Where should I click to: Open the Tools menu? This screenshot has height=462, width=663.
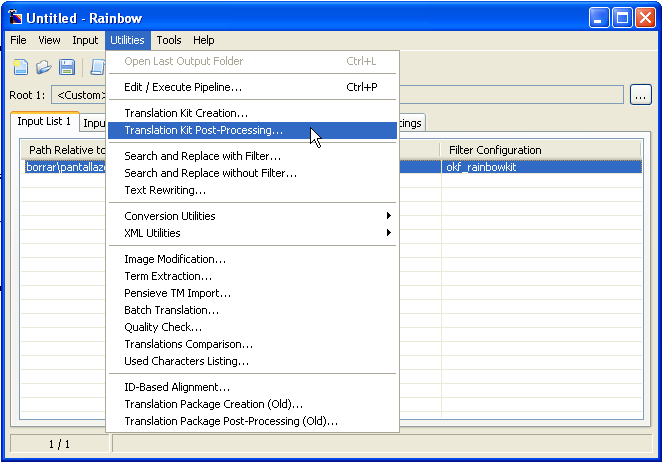[x=169, y=40]
